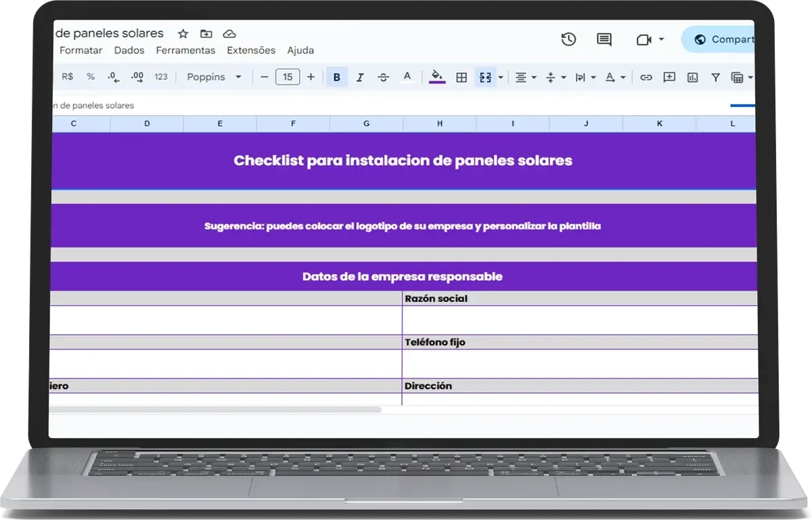Move document to folder icon
The height and width of the screenshot is (520, 812).
[206, 34]
